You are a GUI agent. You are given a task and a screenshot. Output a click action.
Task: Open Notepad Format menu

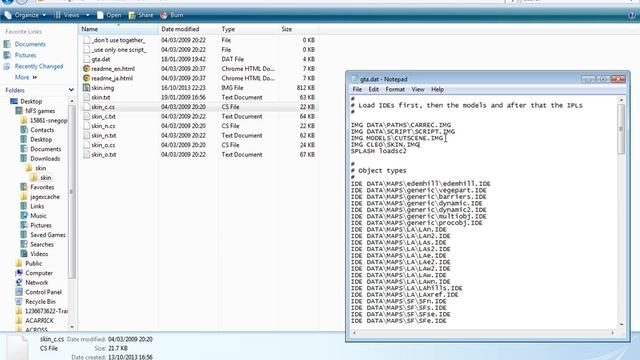click(x=395, y=89)
